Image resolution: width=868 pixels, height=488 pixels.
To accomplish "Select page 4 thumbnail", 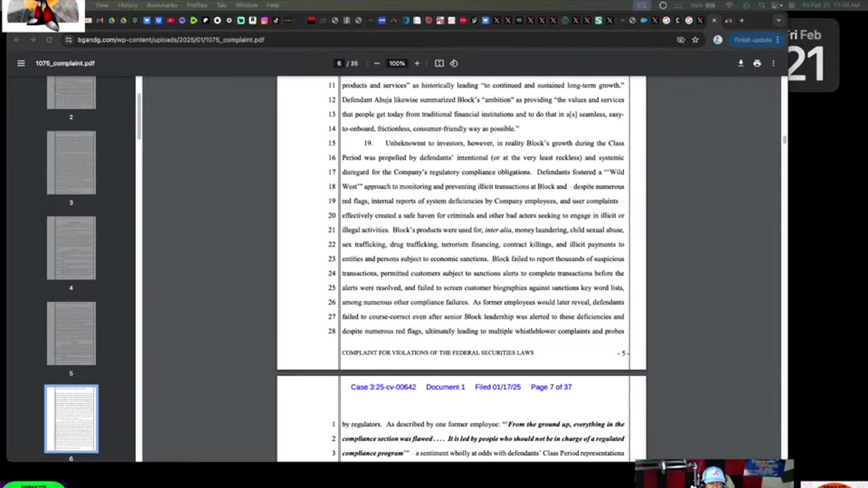I will click(x=71, y=248).
